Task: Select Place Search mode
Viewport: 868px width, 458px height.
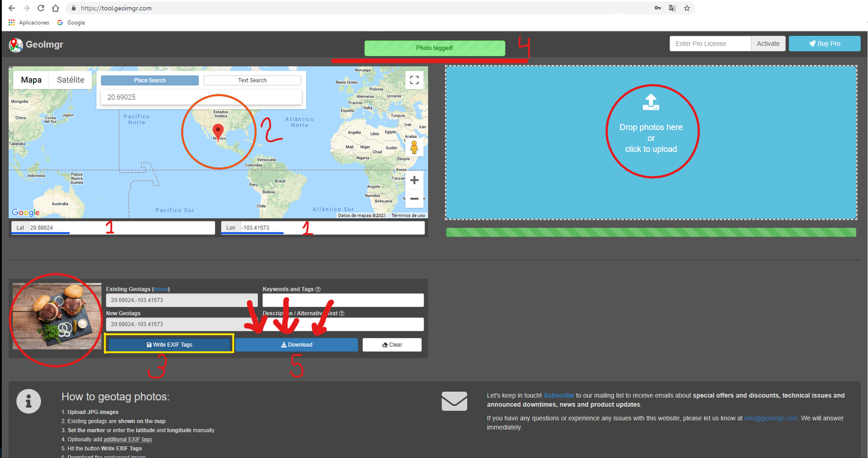Action: 150,80
